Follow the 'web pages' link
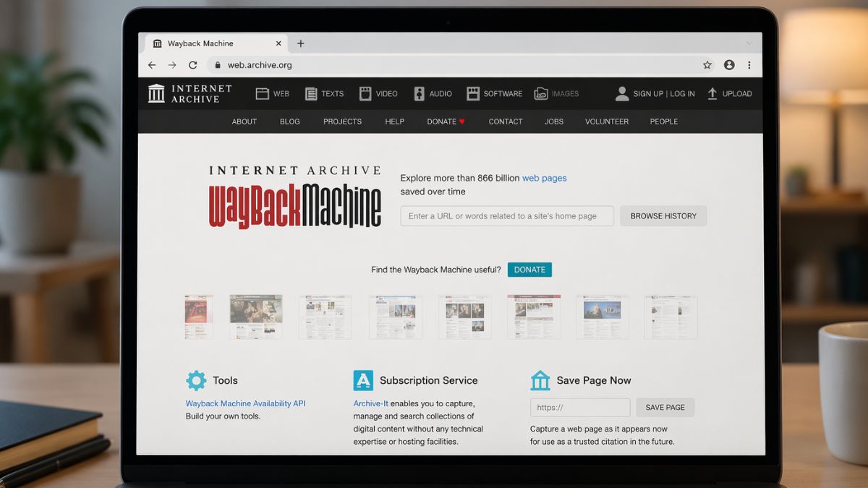The height and width of the screenshot is (488, 868). [x=545, y=178]
